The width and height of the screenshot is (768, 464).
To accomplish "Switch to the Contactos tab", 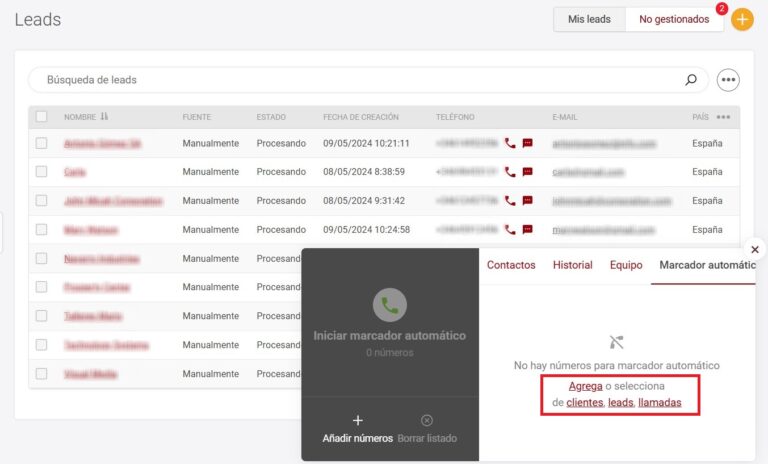I will (x=511, y=265).
